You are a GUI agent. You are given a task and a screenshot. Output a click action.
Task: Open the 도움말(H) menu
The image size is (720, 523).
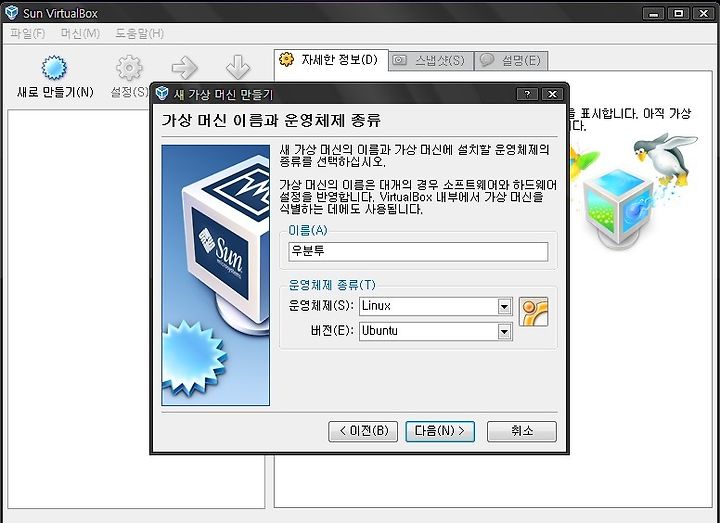[x=139, y=34]
